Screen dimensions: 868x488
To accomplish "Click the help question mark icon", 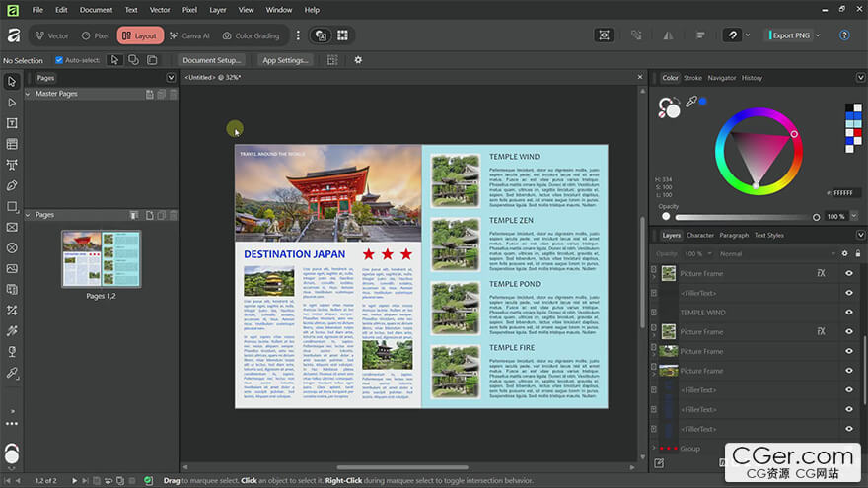I will pyautogui.click(x=844, y=35).
